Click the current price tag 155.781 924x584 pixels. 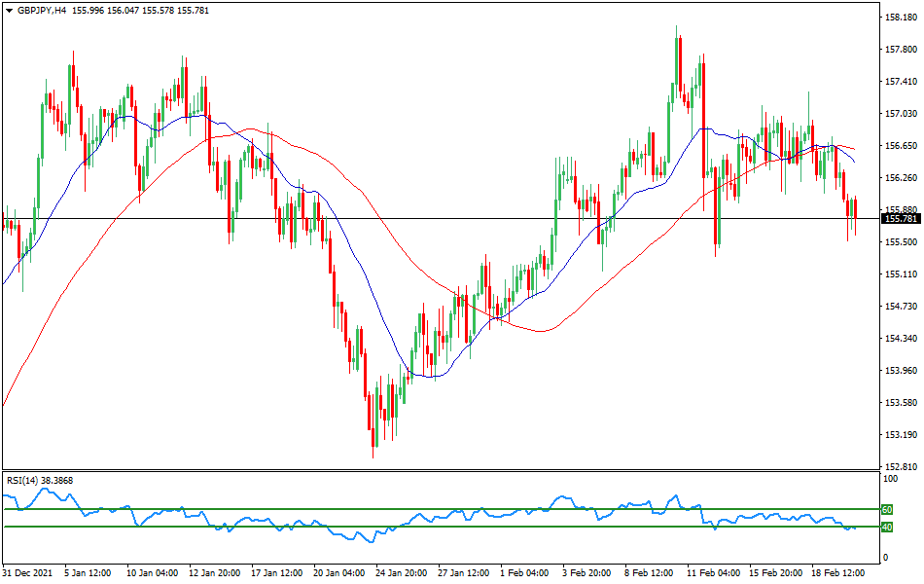click(x=901, y=219)
